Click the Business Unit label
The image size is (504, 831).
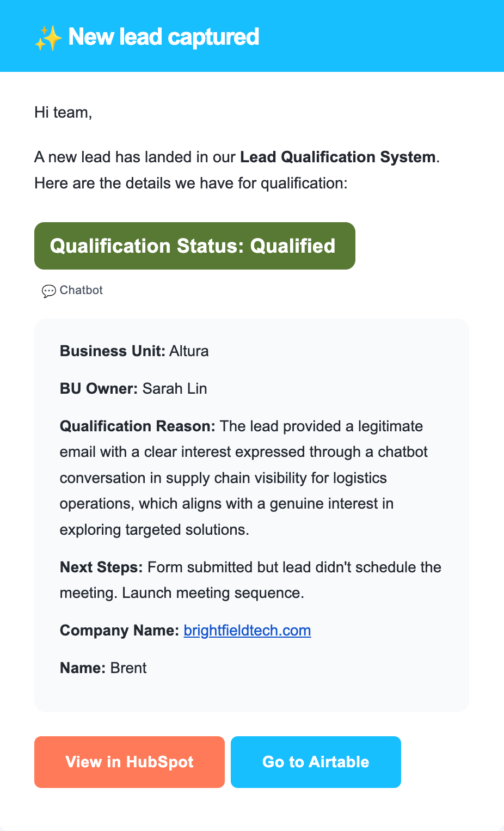(112, 351)
